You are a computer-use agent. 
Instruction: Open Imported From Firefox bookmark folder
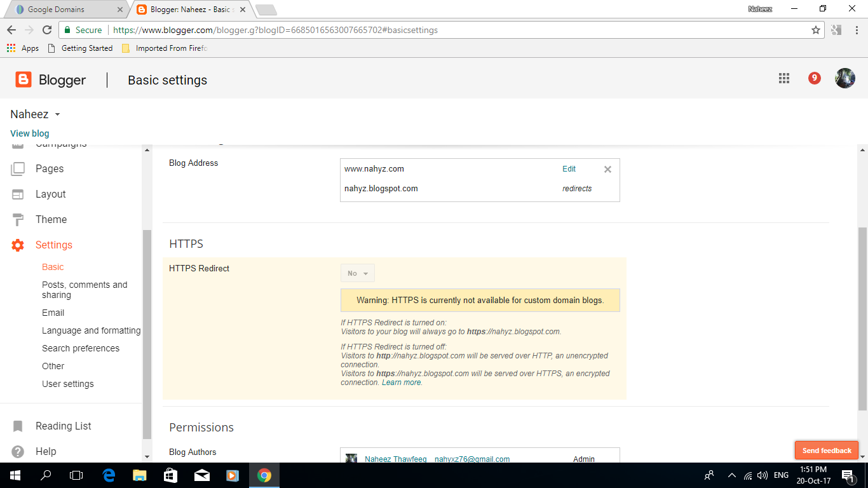165,48
